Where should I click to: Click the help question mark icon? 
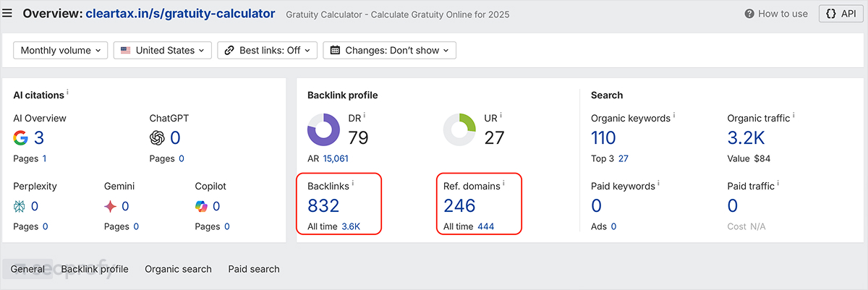click(x=750, y=14)
